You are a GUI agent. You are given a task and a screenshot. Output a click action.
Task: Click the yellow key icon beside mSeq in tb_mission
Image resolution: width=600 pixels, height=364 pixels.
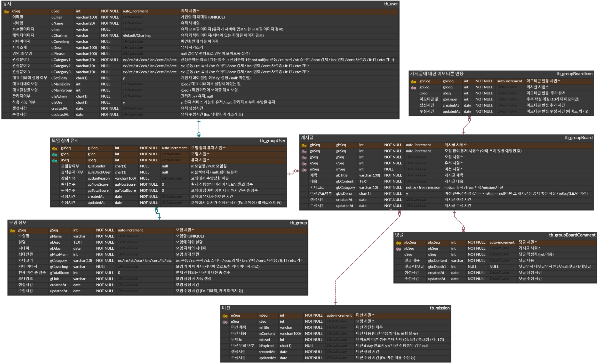(225, 316)
